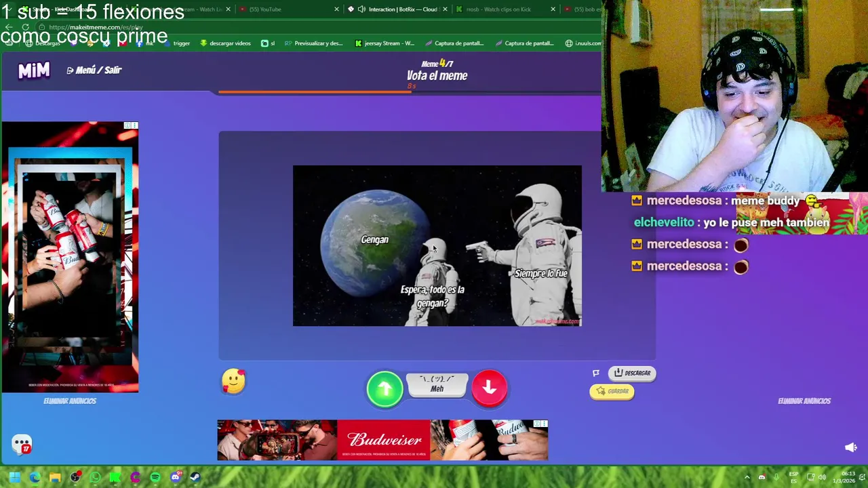The height and width of the screenshot is (488, 868).
Task: Close the rrosb Watch clips tab
Action: click(x=553, y=9)
